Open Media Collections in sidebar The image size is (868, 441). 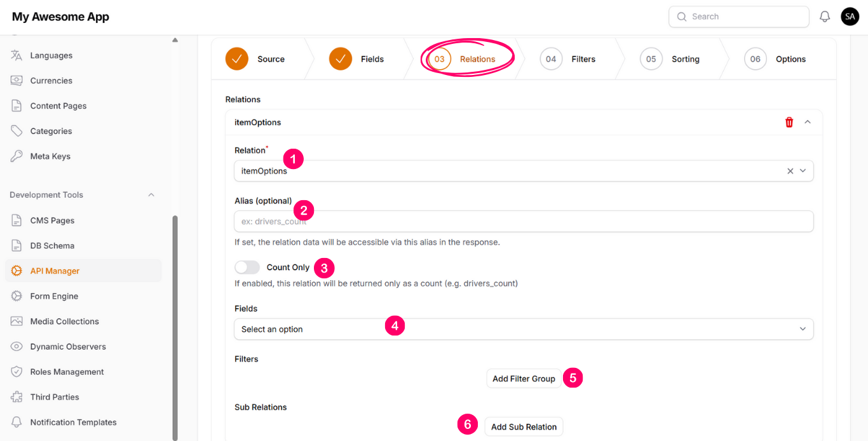click(64, 322)
